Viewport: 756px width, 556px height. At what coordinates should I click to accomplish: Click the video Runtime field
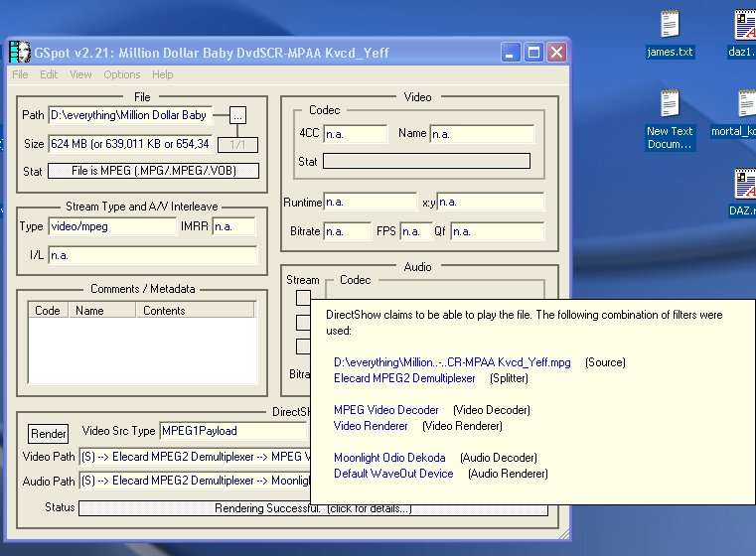tap(371, 202)
